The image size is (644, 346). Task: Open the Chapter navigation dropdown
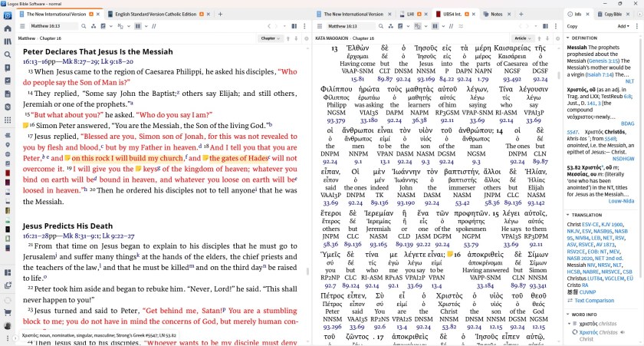[x=269, y=38]
